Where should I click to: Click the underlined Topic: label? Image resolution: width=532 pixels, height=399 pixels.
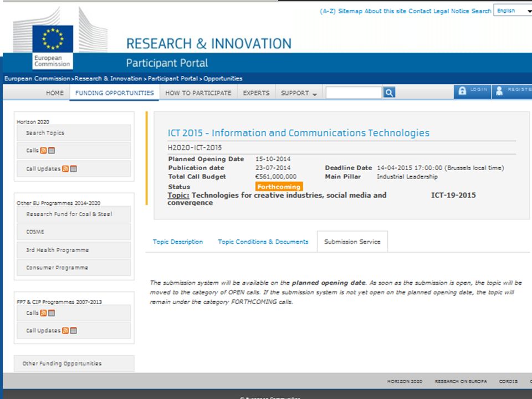pos(178,195)
